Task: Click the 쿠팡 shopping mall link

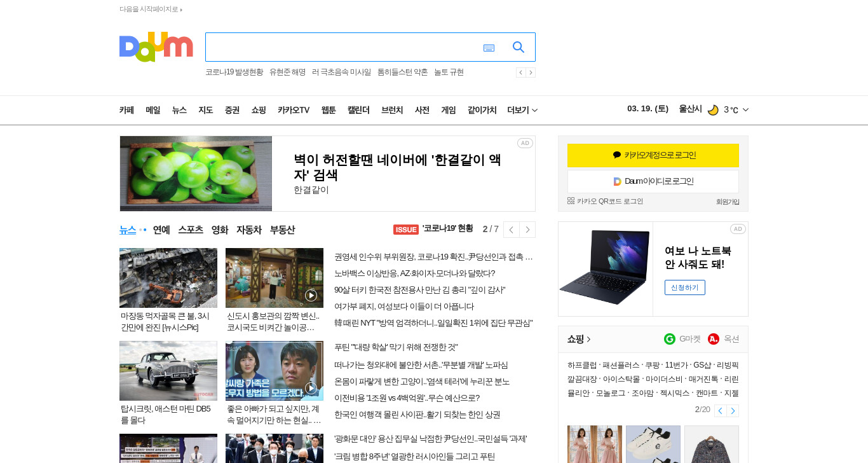Action: point(652,365)
